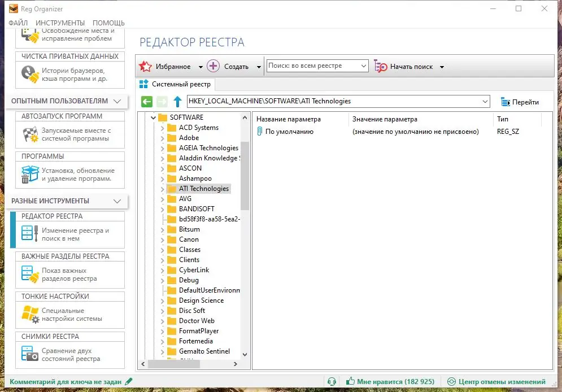Collapse the ОПЫТНЫМ ПОЛЬЗОВАТЕЛЯМ section
The height and width of the screenshot is (392, 562).
[117, 101]
